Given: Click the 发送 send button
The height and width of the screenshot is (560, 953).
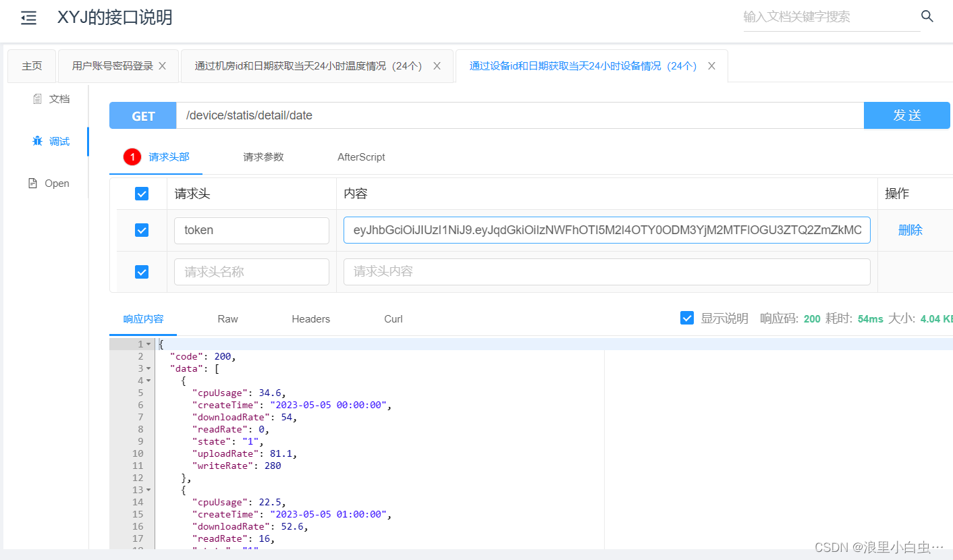Looking at the screenshot, I should (906, 115).
